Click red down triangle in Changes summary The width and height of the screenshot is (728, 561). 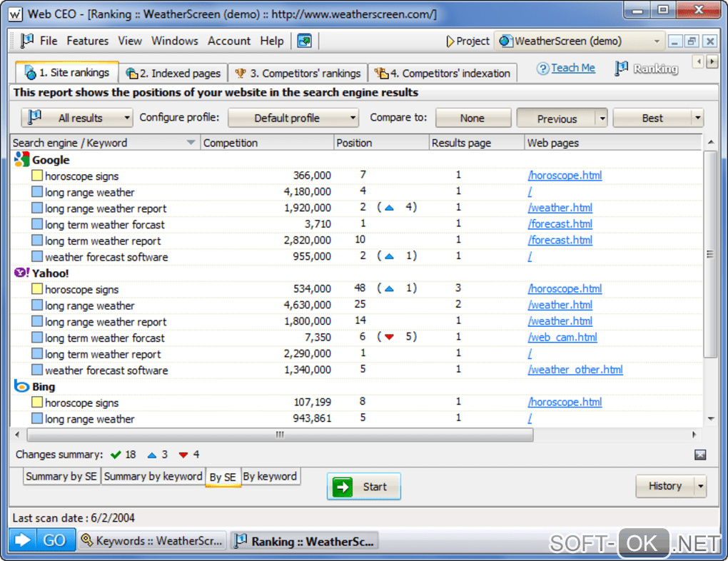coord(183,455)
